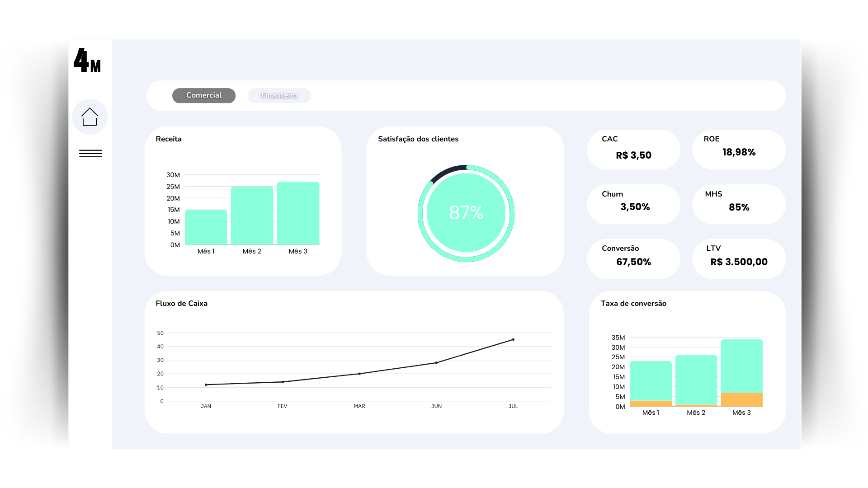
Task: Open the CAC metric card
Action: [x=633, y=150]
